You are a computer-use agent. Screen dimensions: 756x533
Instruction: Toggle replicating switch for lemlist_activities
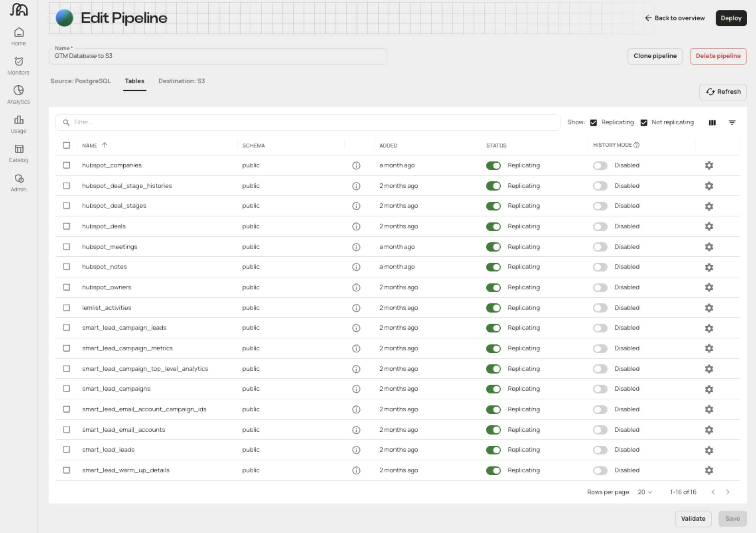493,308
